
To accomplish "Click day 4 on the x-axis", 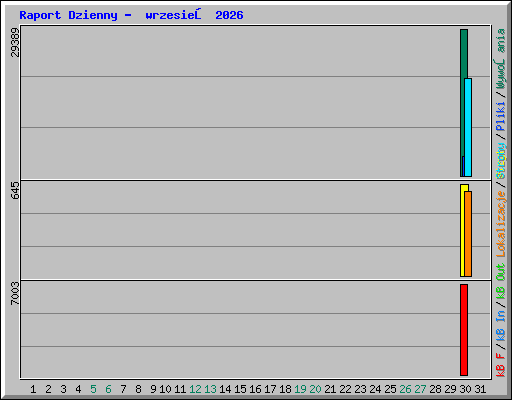I will click(78, 389).
